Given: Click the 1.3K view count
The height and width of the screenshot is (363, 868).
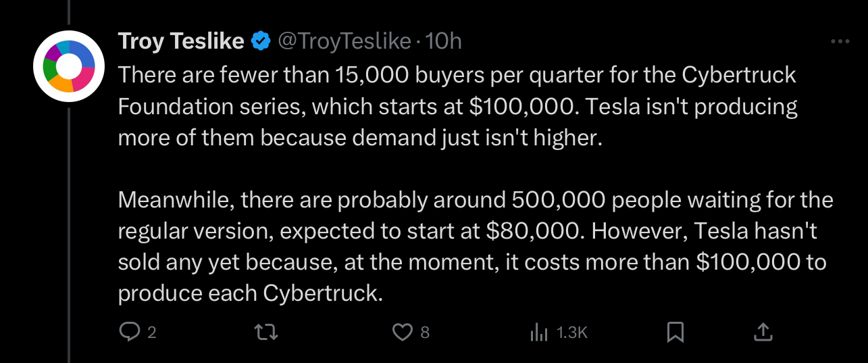Looking at the screenshot, I should click(x=572, y=333).
